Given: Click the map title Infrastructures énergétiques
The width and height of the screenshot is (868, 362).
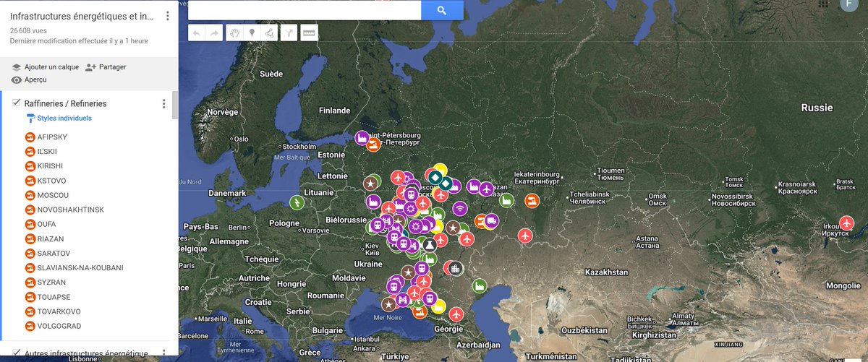Looking at the screenshot, I should 82,16.
